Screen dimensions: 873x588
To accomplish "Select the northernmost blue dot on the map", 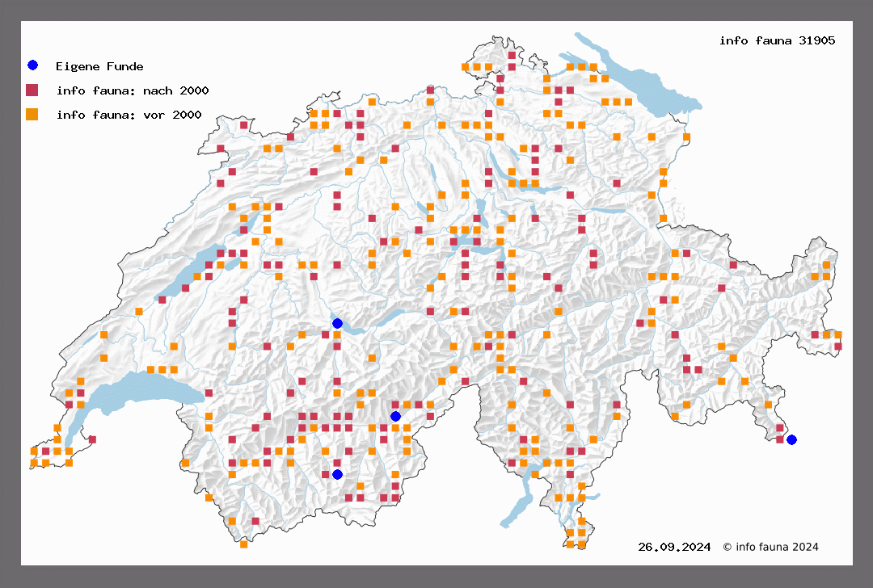I will click(337, 324).
